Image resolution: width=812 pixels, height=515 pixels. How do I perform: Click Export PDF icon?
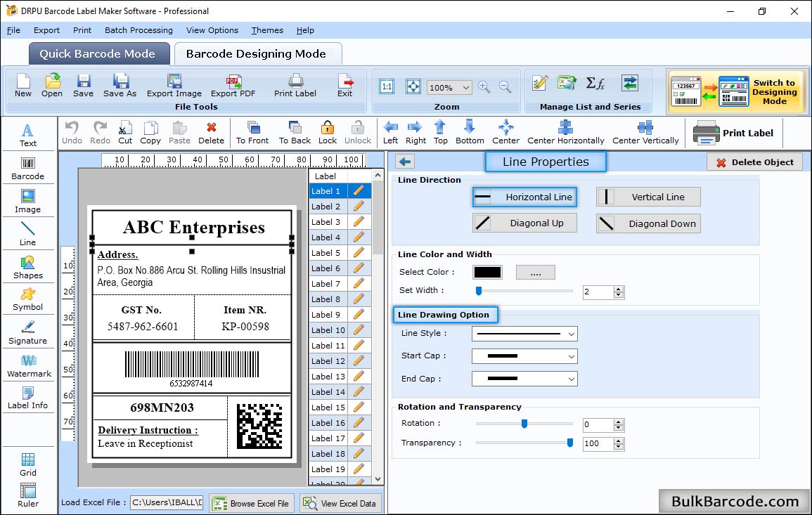[x=233, y=86]
